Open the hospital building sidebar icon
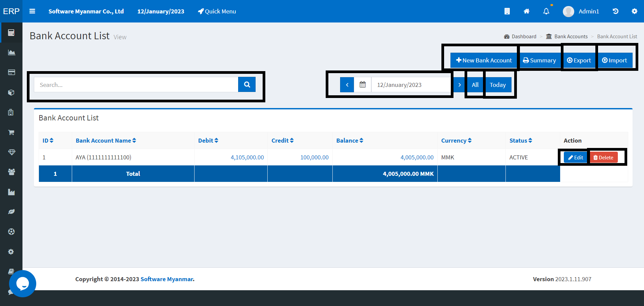Screen dimensions: 644x306 click(11, 112)
